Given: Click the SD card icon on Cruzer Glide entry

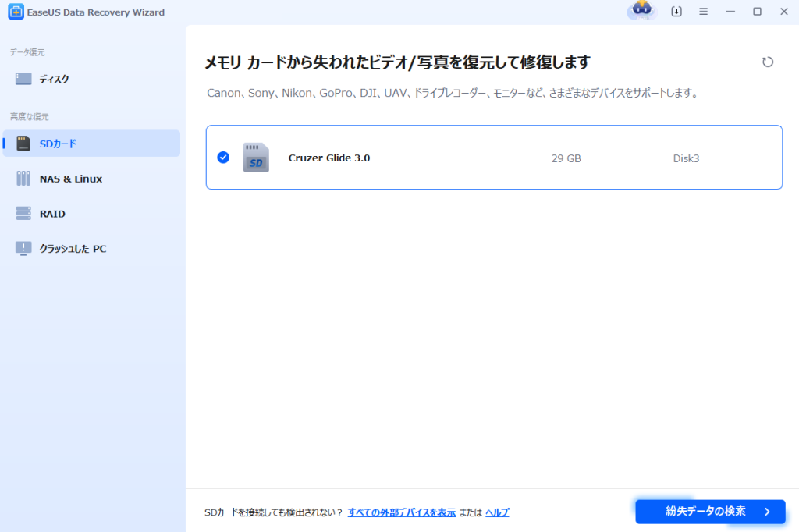Looking at the screenshot, I should pyautogui.click(x=255, y=157).
